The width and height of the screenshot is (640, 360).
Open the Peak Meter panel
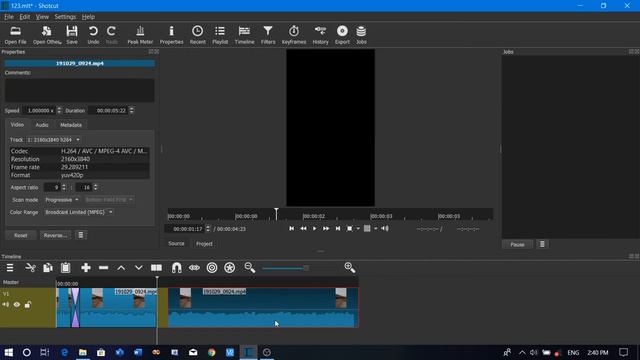point(140,35)
